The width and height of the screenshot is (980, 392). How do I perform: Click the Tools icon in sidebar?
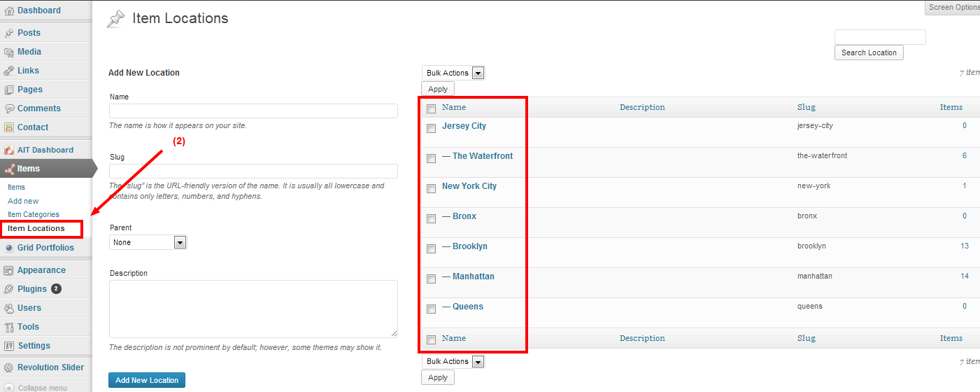tap(9, 327)
